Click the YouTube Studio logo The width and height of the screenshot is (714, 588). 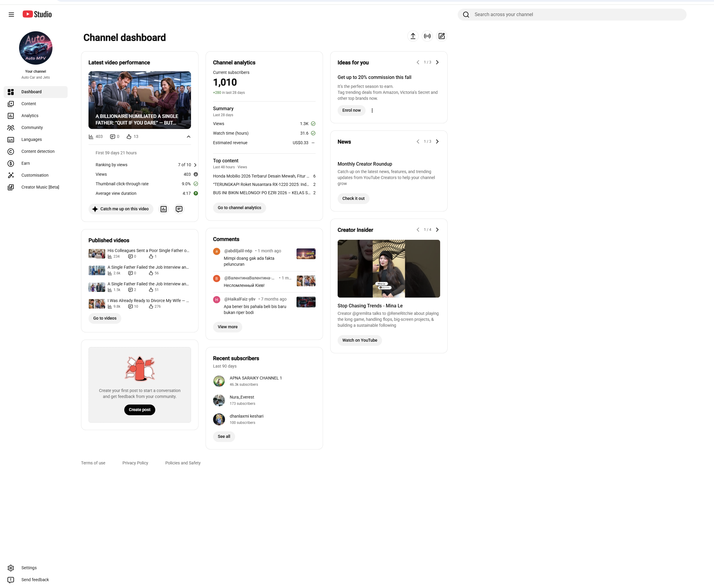(37, 14)
